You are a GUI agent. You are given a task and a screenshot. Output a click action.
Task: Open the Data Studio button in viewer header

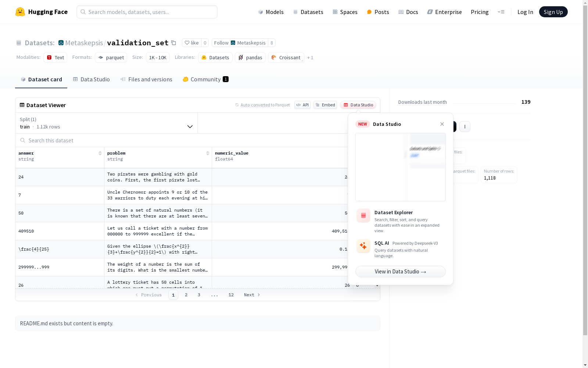tap(358, 105)
